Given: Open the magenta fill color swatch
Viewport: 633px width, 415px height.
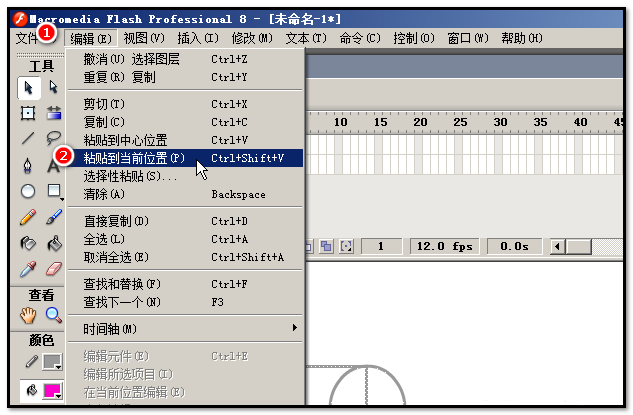Looking at the screenshot, I should click(x=52, y=391).
